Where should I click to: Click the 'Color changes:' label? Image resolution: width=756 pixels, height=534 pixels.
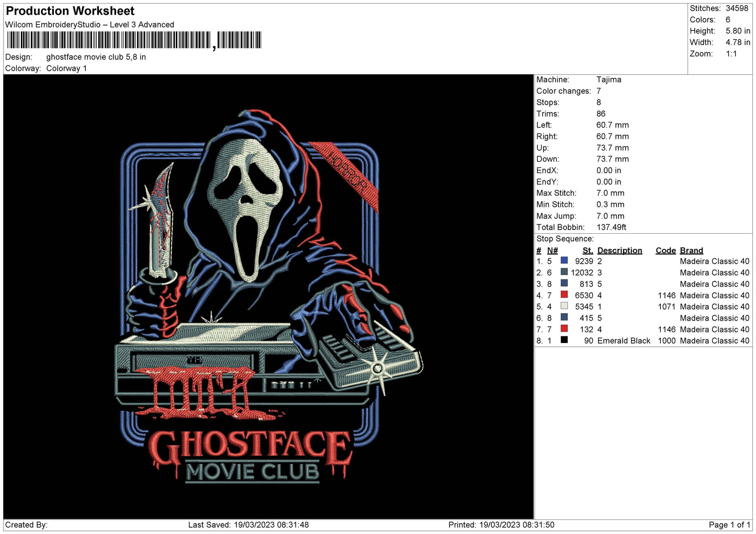point(563,91)
